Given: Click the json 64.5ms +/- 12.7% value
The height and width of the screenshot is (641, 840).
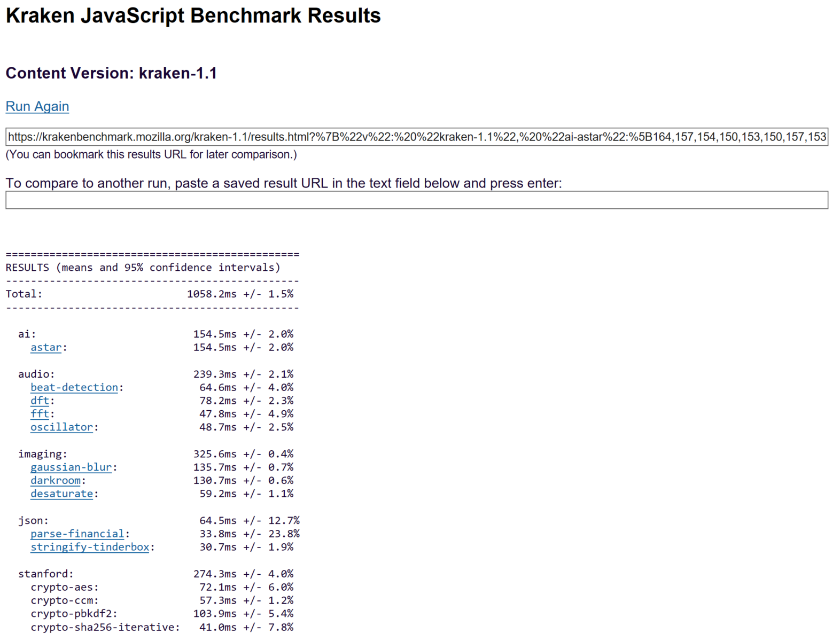Looking at the screenshot, I should coord(250,521).
